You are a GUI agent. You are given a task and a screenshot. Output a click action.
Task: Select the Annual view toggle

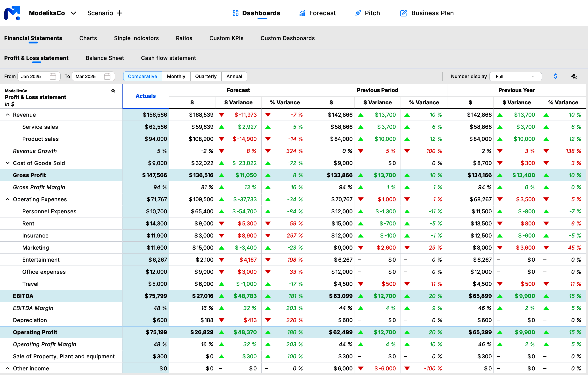[x=234, y=76]
